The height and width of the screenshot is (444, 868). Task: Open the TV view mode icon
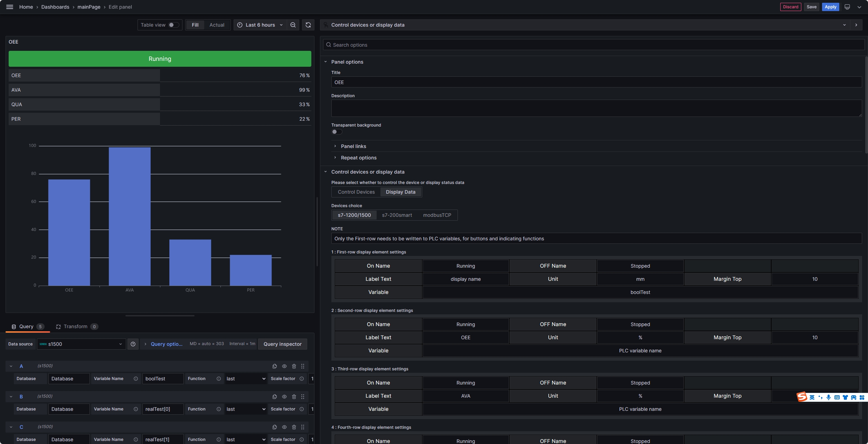pos(847,7)
